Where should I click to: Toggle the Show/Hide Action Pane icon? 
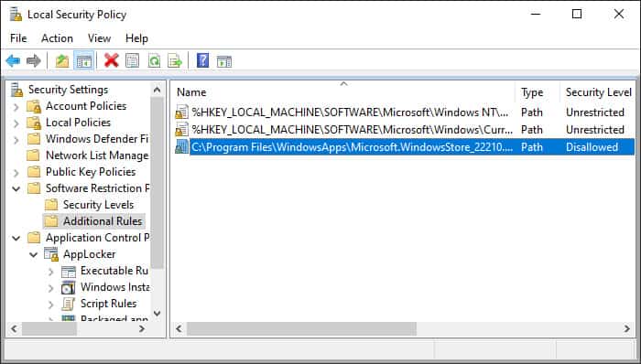pos(224,61)
